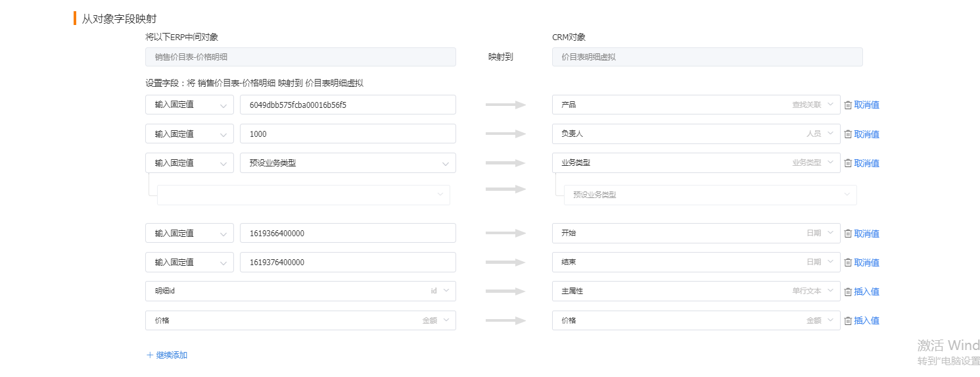980x377 pixels.
Task: Open the 产品 CRM field dropdown
Action: [x=696, y=105]
